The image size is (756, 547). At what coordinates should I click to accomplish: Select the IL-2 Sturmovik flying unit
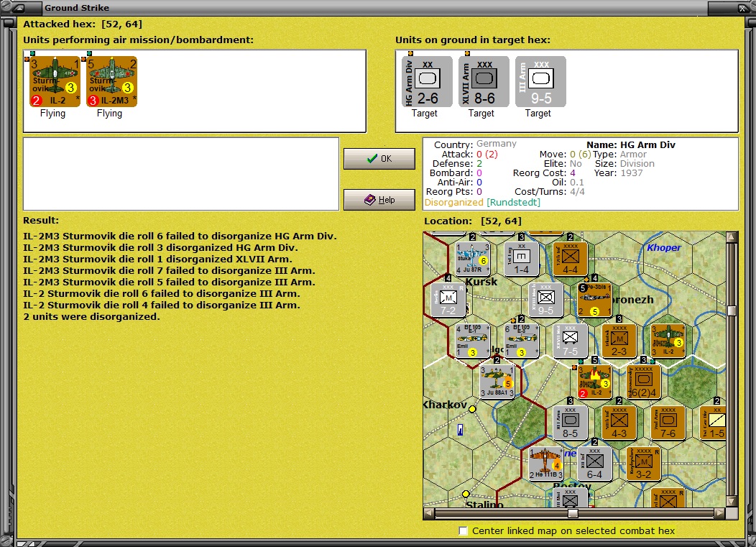coord(55,81)
